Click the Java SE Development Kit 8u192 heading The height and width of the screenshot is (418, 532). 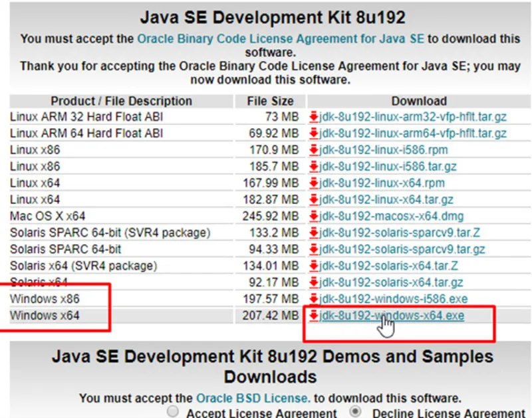273,17
